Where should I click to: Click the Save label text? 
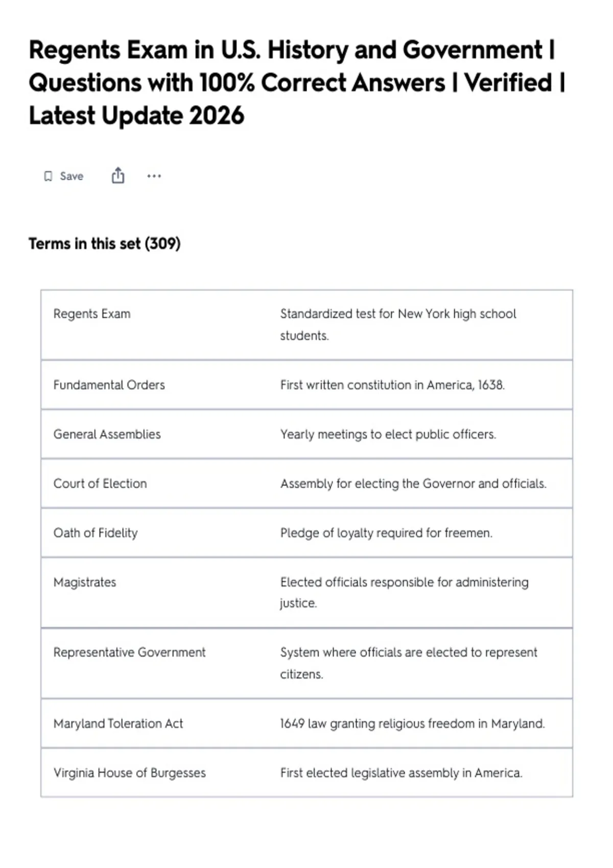[x=72, y=176]
